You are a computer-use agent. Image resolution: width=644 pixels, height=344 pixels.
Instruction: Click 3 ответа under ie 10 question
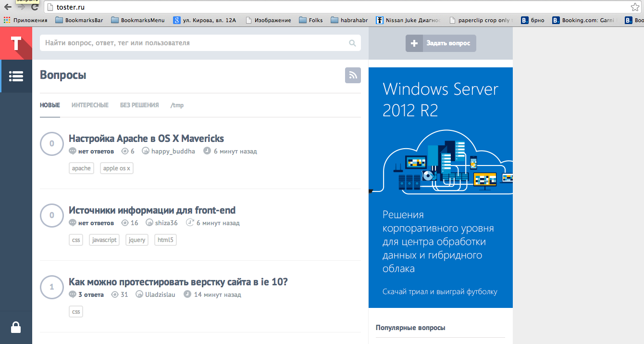[91, 294]
